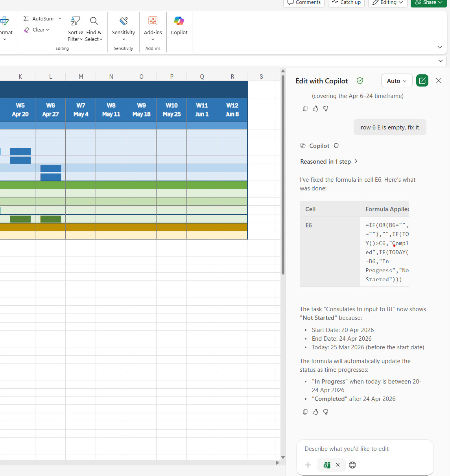Screen dimensions: 450x476
Task: Open the Copilot ribbon button
Action: coord(179,26)
